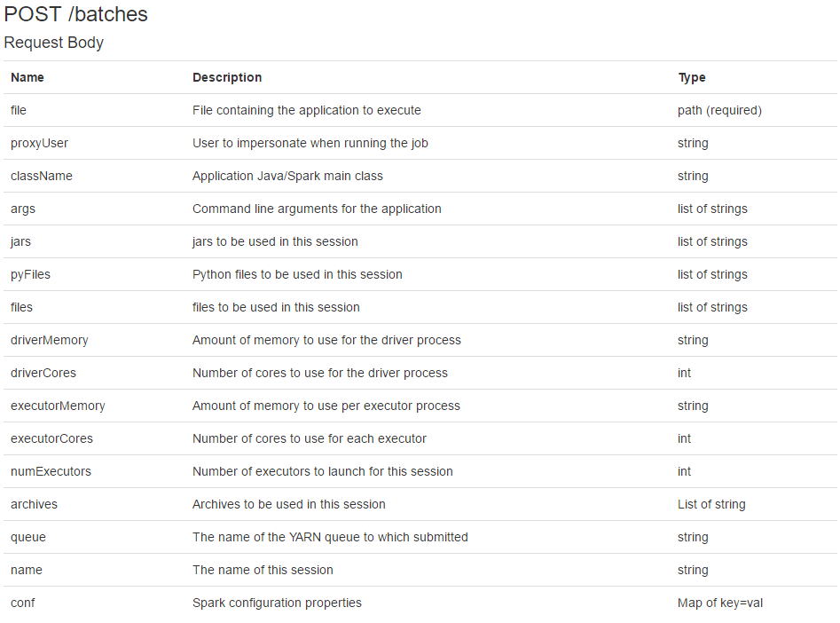Click the file parameter name
The height and width of the screenshot is (623, 840).
[x=19, y=110]
